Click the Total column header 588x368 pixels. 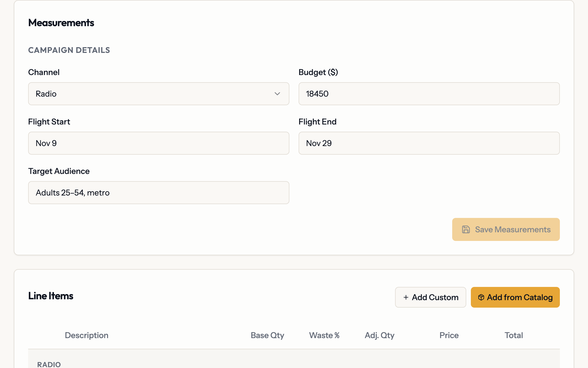coord(514,335)
